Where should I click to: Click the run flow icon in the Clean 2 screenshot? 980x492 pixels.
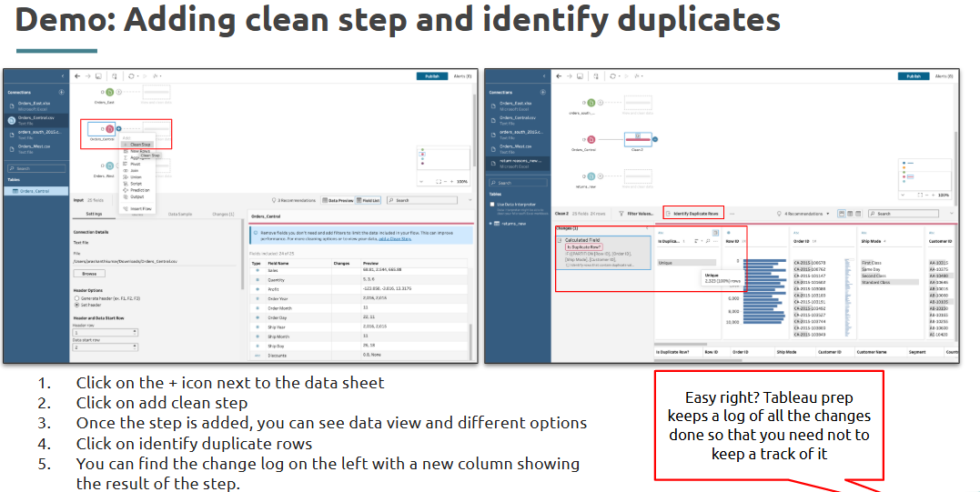click(626, 76)
